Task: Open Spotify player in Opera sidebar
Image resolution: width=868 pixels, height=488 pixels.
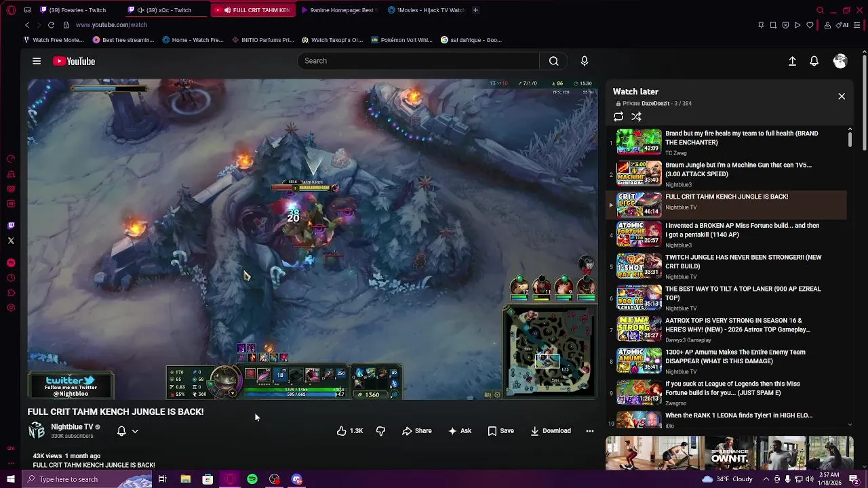Action: pos(11,263)
